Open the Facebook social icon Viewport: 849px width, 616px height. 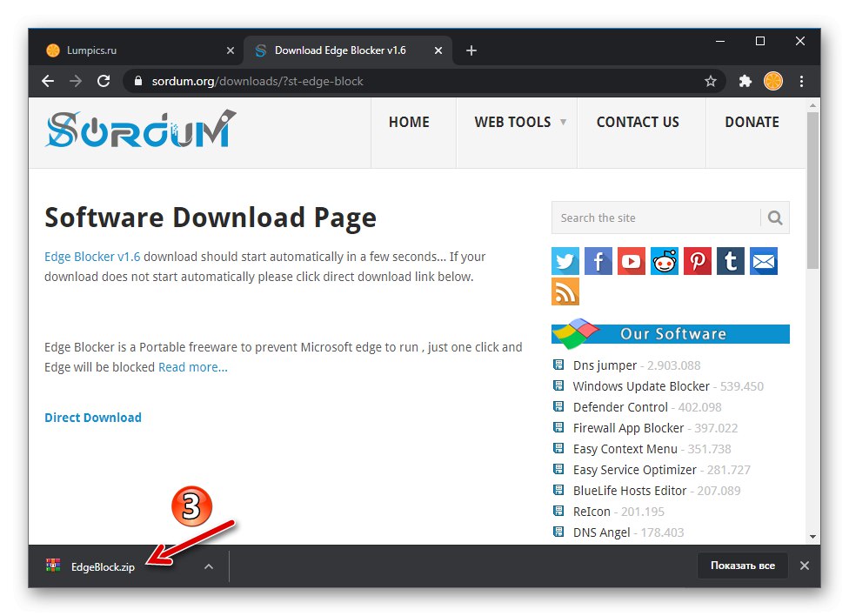[x=598, y=261]
